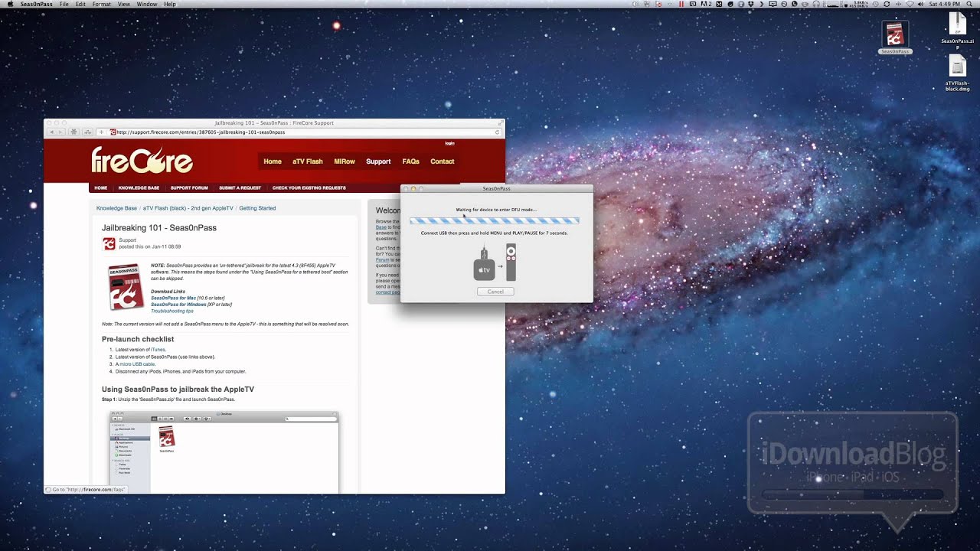Open the View menu
This screenshot has height=551, width=980.
click(x=124, y=4)
